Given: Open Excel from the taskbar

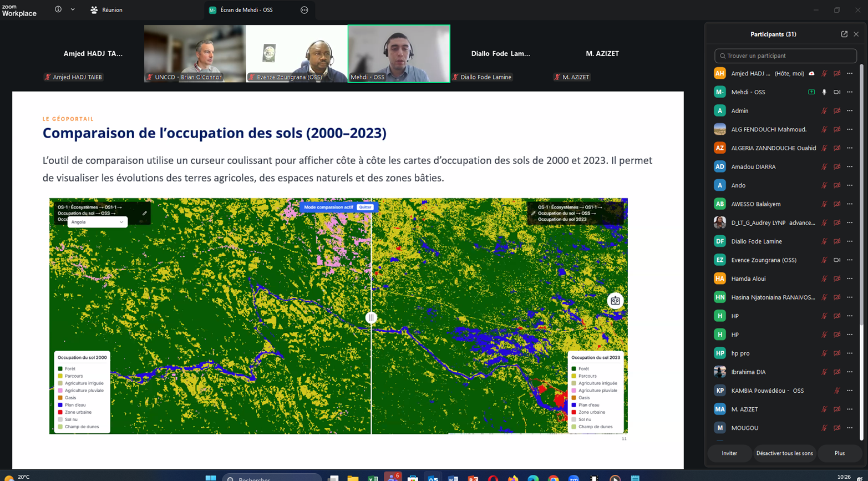Looking at the screenshot, I should (x=373, y=478).
